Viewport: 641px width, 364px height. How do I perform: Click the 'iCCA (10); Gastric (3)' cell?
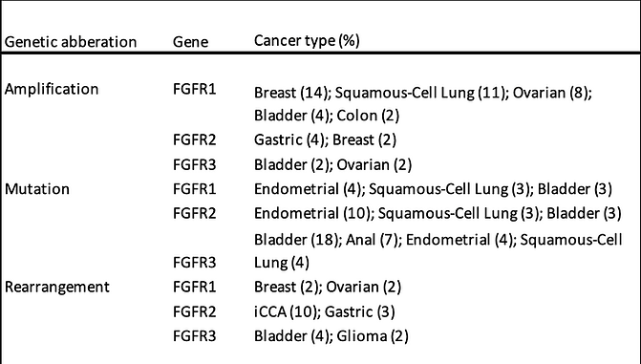pyautogui.click(x=324, y=312)
